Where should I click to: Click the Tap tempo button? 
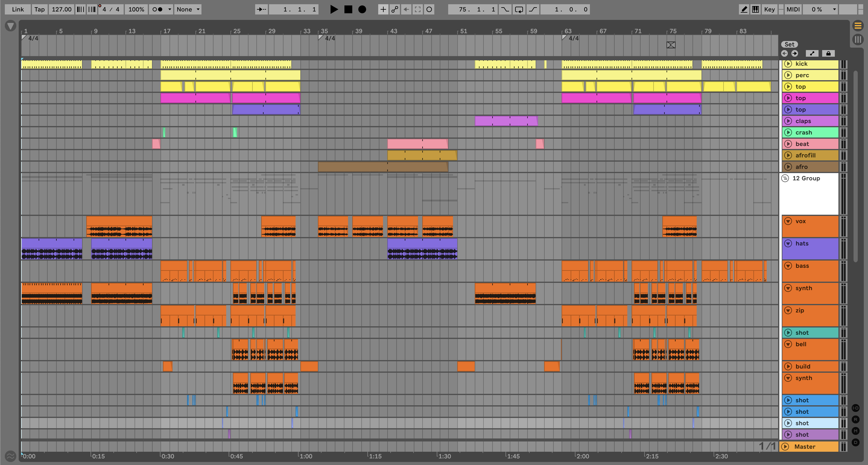[40, 9]
